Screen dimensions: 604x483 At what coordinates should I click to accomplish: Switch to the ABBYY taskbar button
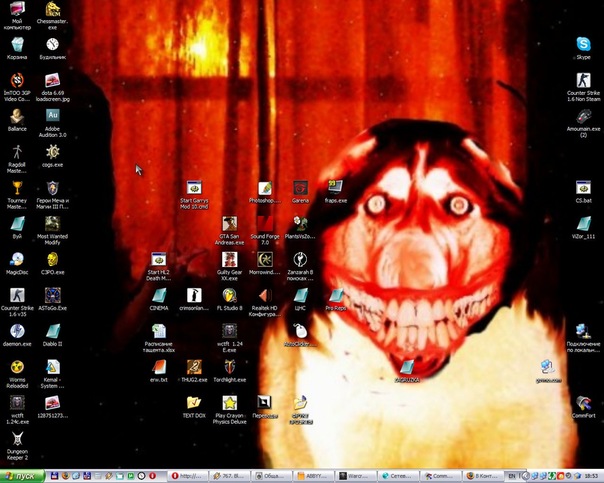[313, 476]
